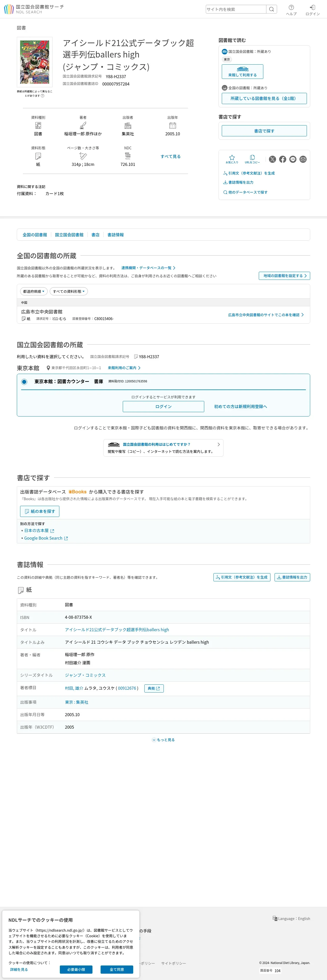Share via LINE icon
Image resolution: width=327 pixels, height=980 pixels.
pos(293,160)
